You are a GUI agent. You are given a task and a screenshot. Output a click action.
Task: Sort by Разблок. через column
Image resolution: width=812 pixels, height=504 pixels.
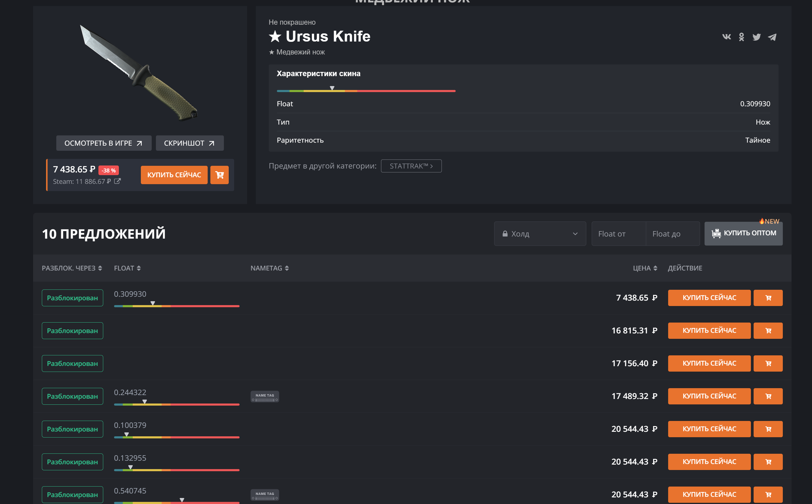click(72, 268)
